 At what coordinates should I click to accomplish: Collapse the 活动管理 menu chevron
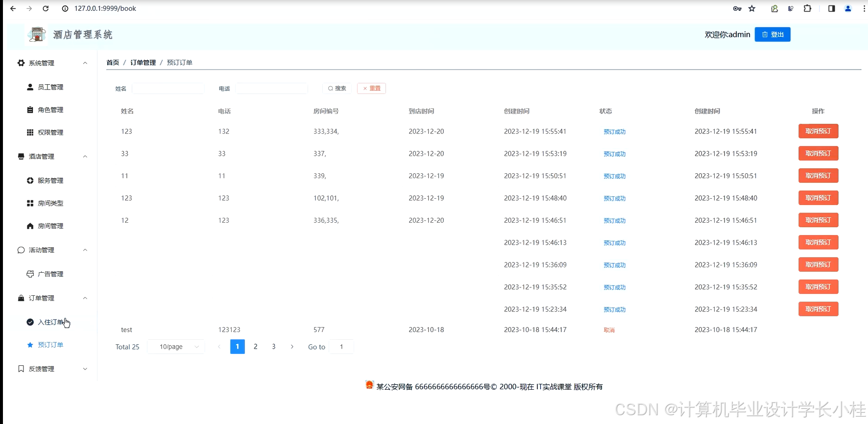(x=85, y=250)
